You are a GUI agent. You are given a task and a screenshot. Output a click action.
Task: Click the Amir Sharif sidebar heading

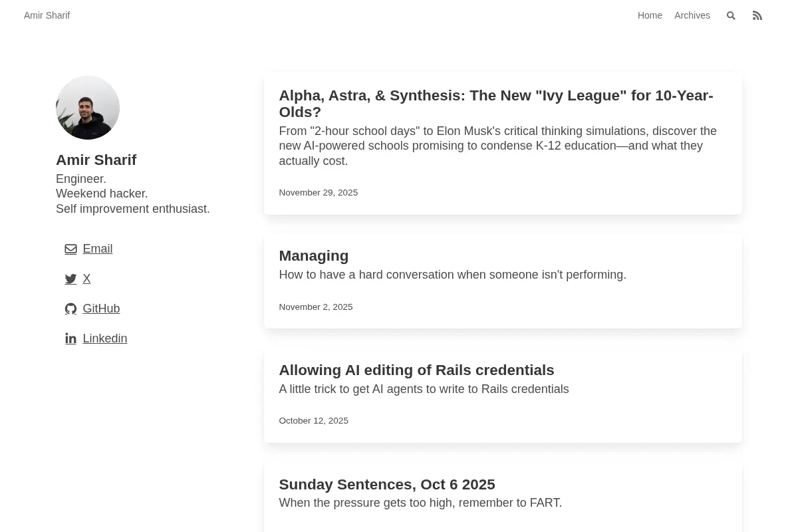point(96,160)
